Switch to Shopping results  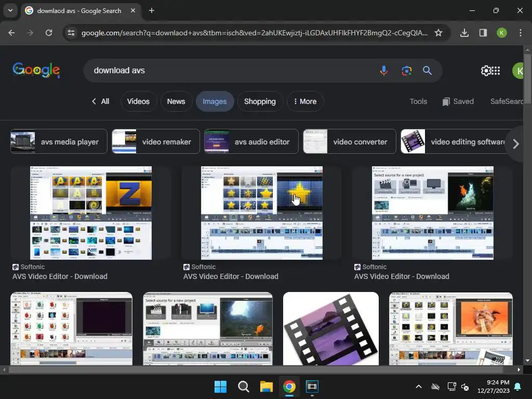[x=260, y=101]
